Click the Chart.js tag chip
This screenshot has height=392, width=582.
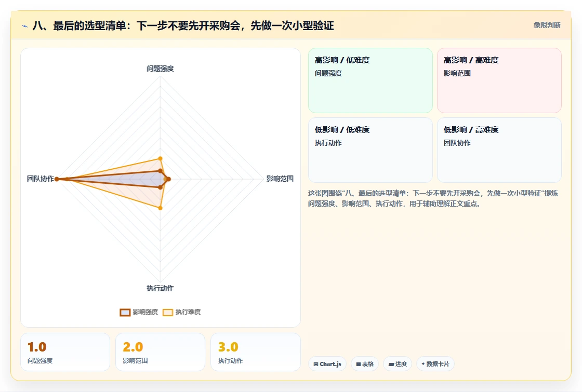click(327, 364)
